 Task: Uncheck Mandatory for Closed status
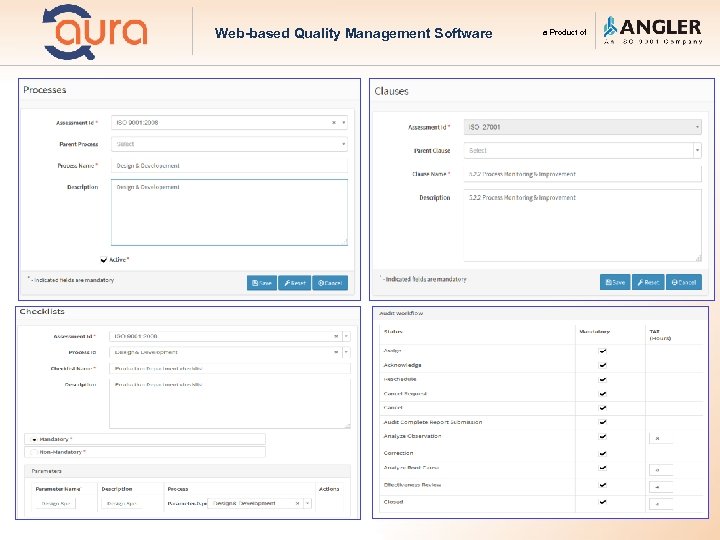click(x=603, y=502)
